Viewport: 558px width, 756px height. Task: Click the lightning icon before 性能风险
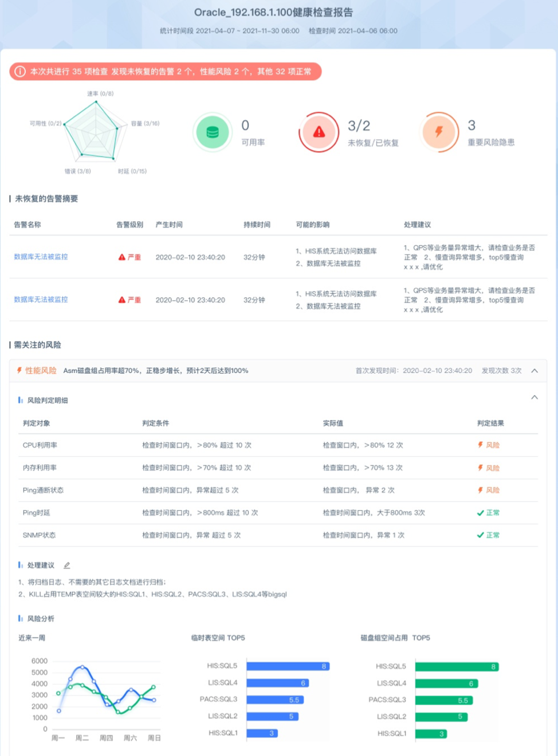point(19,371)
